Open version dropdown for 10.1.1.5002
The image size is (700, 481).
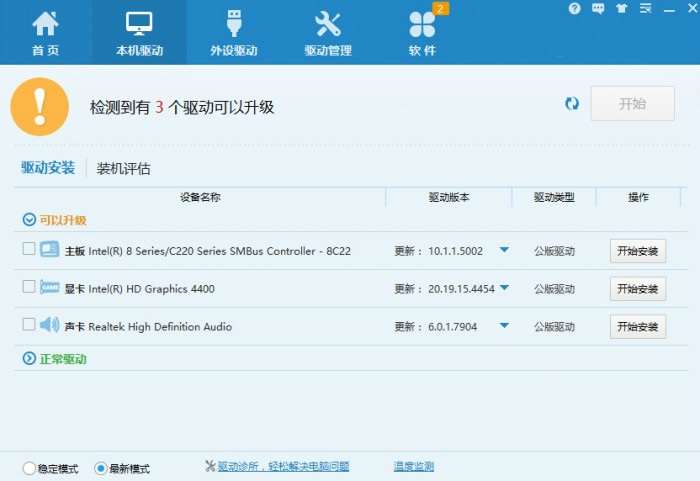click(504, 250)
